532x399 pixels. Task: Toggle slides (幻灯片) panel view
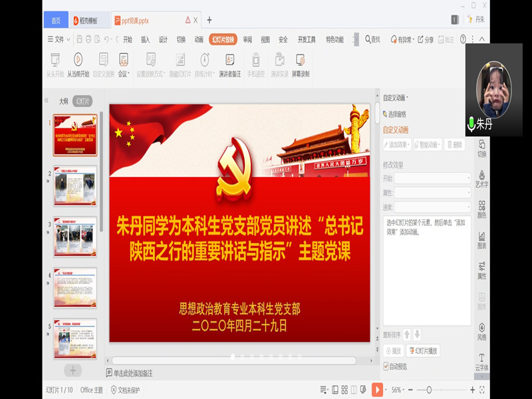[82, 101]
